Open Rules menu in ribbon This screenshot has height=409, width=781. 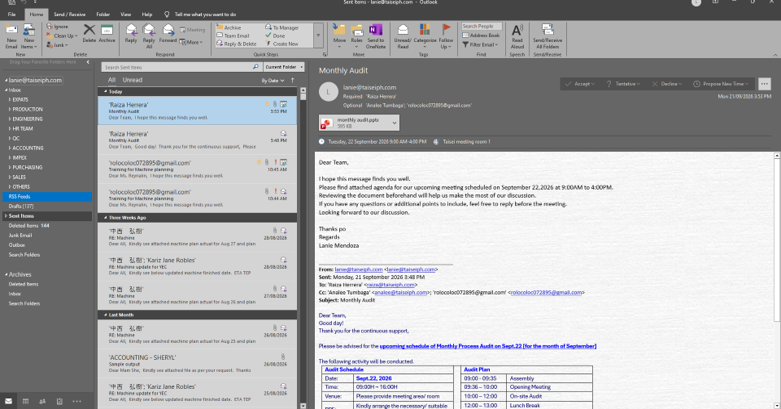pos(357,36)
